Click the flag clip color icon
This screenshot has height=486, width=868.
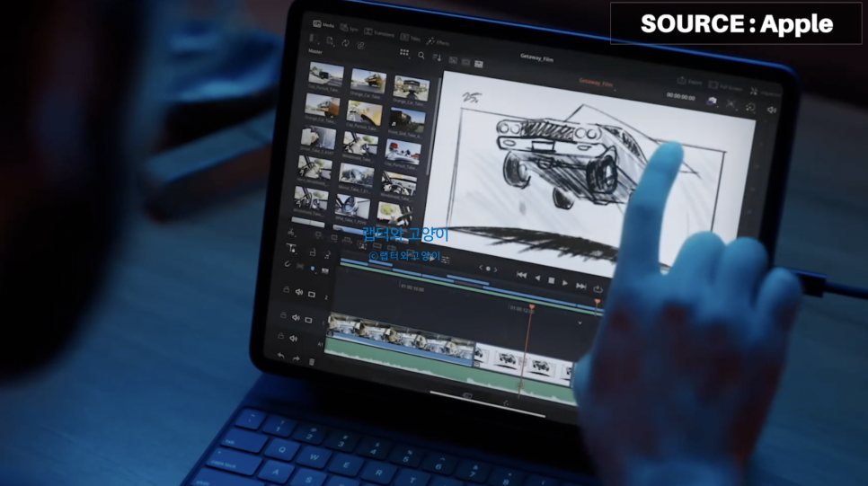tap(325, 270)
